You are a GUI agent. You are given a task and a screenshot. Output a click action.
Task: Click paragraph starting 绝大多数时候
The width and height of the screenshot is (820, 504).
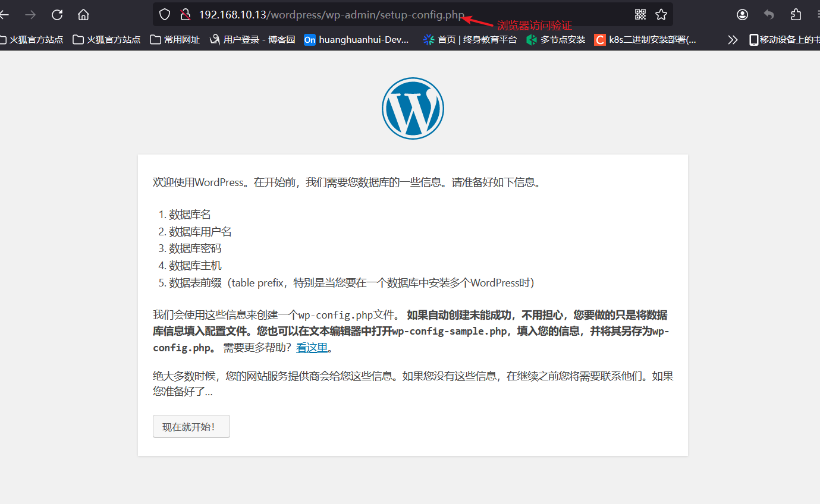point(413,384)
